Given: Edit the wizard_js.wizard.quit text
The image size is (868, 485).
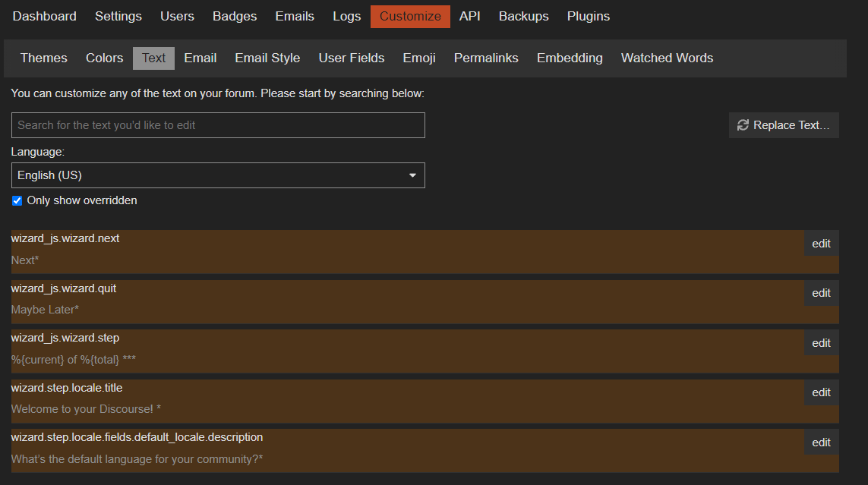Looking at the screenshot, I should point(821,293).
